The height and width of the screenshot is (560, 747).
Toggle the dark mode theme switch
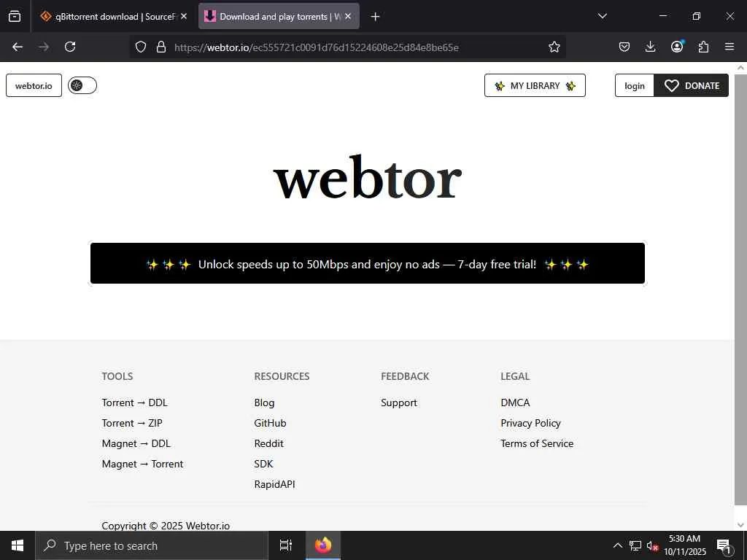(82, 85)
